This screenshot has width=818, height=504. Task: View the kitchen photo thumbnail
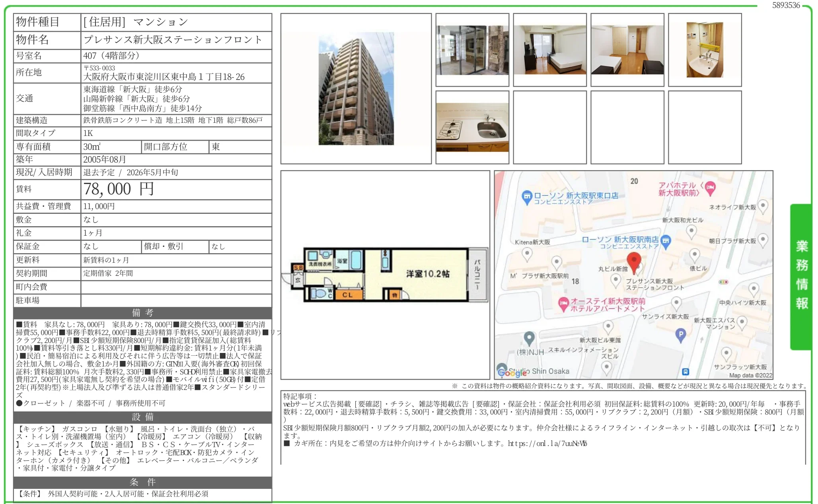click(x=472, y=126)
